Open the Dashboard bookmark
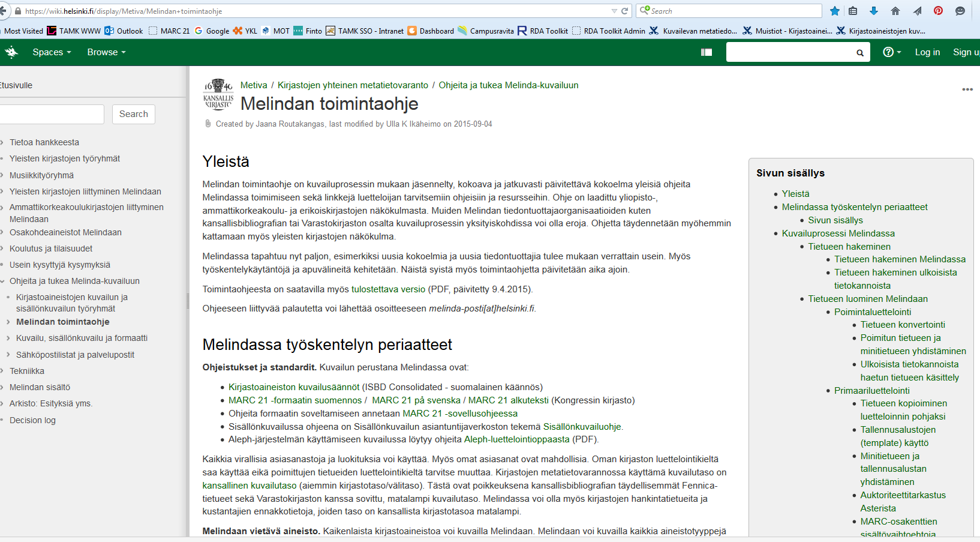 (431, 31)
